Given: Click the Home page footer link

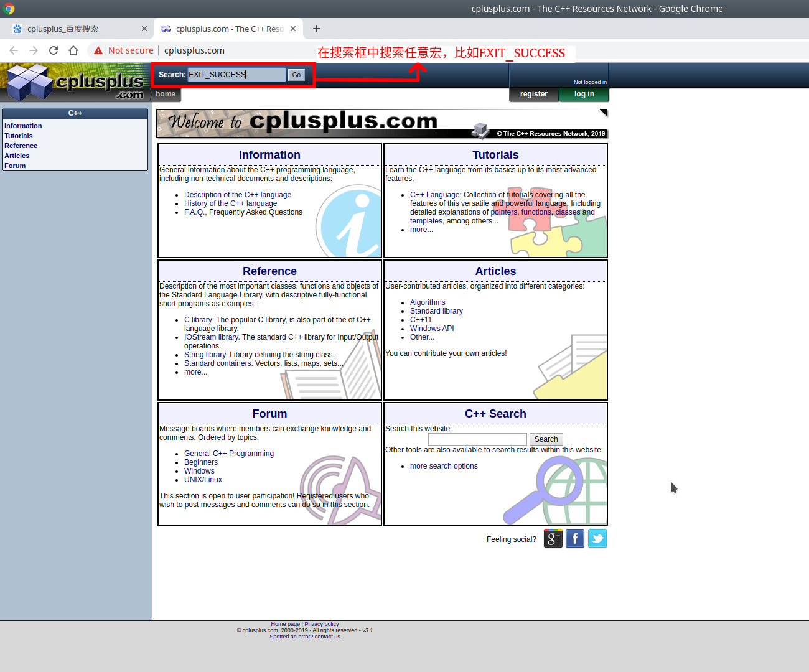Looking at the screenshot, I should [285, 624].
